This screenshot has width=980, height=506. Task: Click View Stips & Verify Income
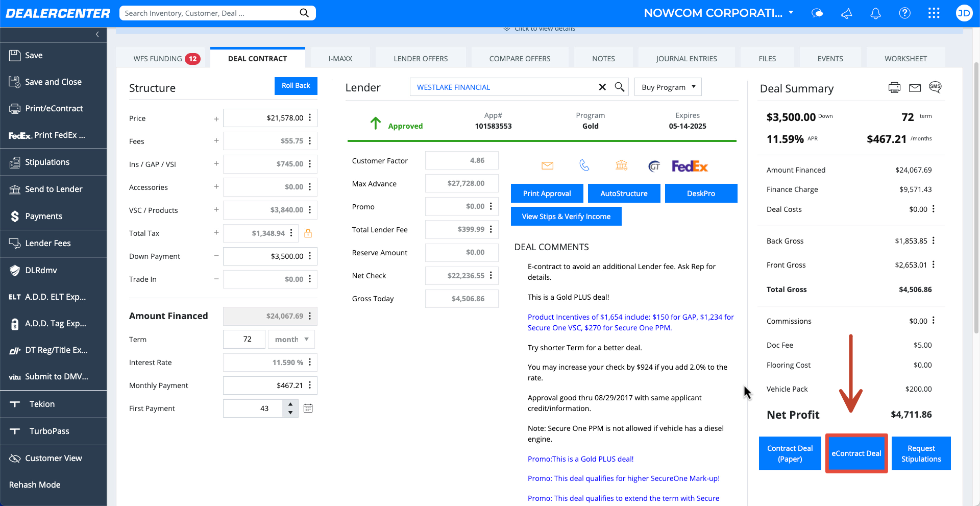tap(566, 216)
